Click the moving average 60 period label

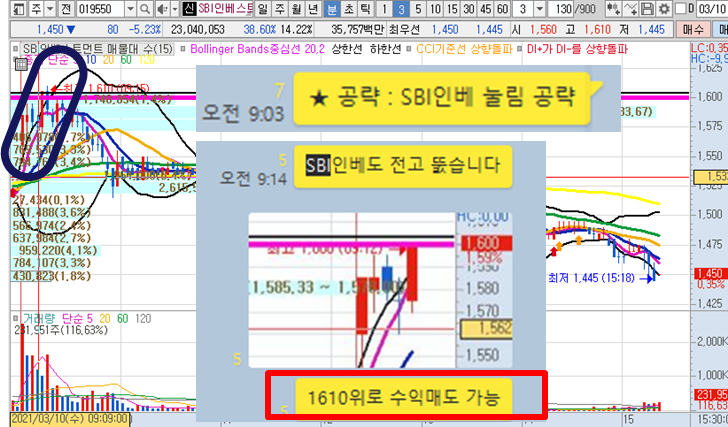pyautogui.click(x=126, y=59)
